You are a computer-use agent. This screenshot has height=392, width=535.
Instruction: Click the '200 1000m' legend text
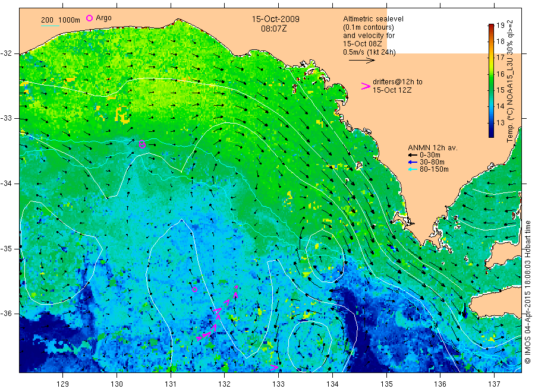pos(61,20)
